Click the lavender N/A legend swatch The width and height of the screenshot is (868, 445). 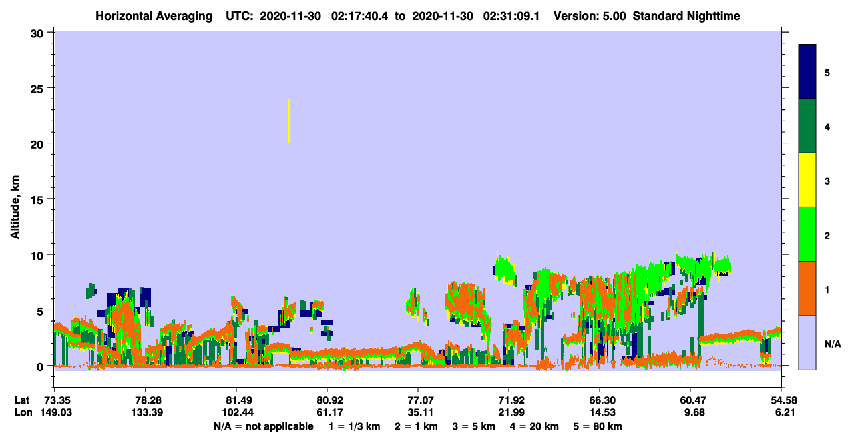807,342
